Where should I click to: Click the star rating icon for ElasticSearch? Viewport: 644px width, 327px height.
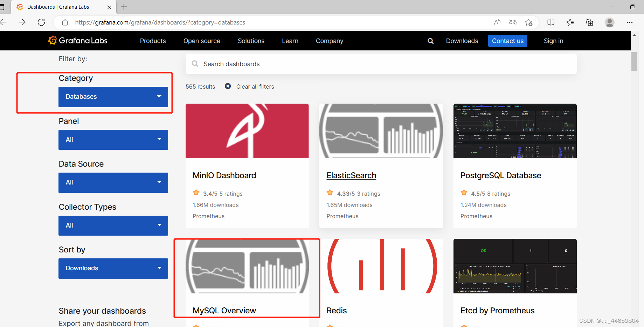[330, 193]
